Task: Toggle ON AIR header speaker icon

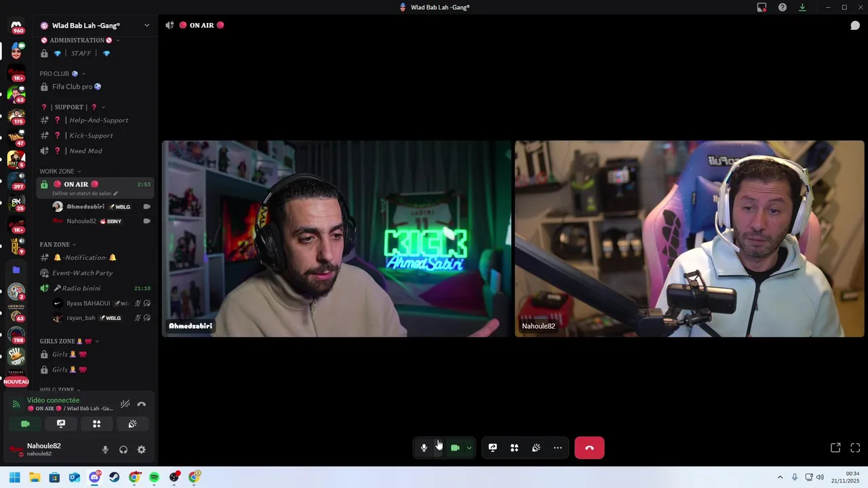Action: 170,25
